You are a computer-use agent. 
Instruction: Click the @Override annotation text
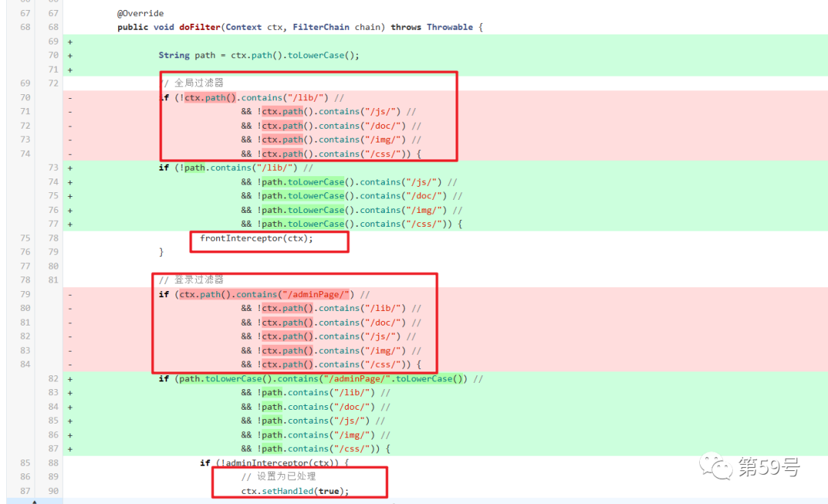(x=140, y=13)
